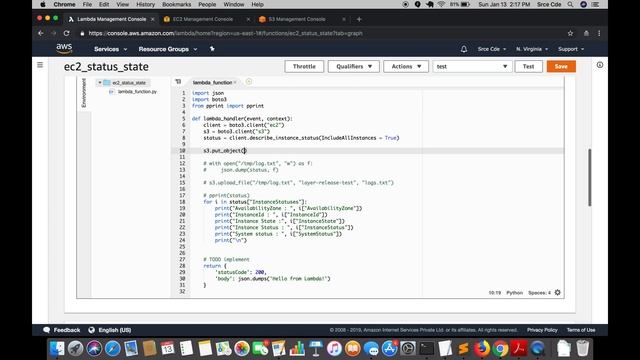Switch to EC2 Management Console tab
Viewport: 640px width, 360px height.
[x=203, y=19]
